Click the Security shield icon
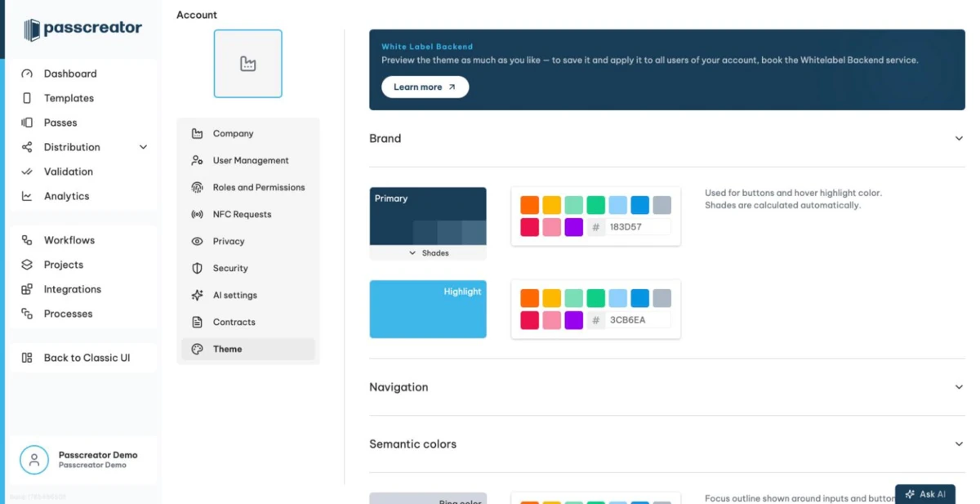Image resolution: width=980 pixels, height=504 pixels. coord(197,269)
